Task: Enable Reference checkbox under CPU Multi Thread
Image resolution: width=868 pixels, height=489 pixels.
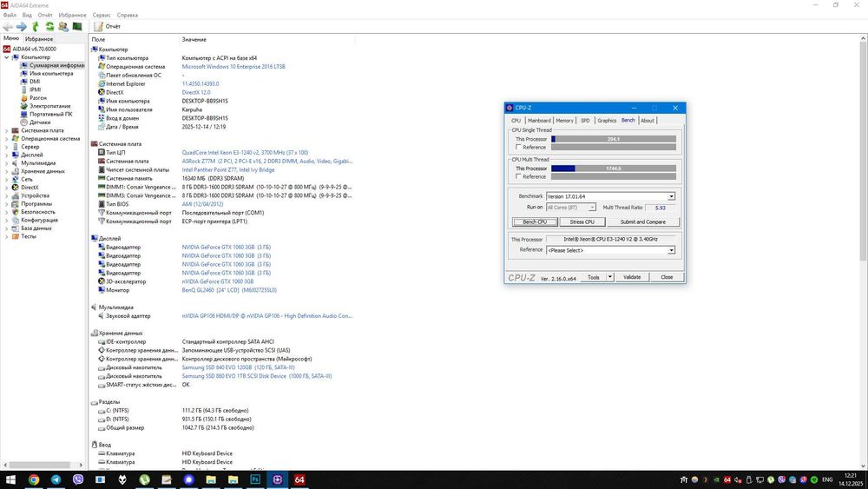Action: coord(518,176)
